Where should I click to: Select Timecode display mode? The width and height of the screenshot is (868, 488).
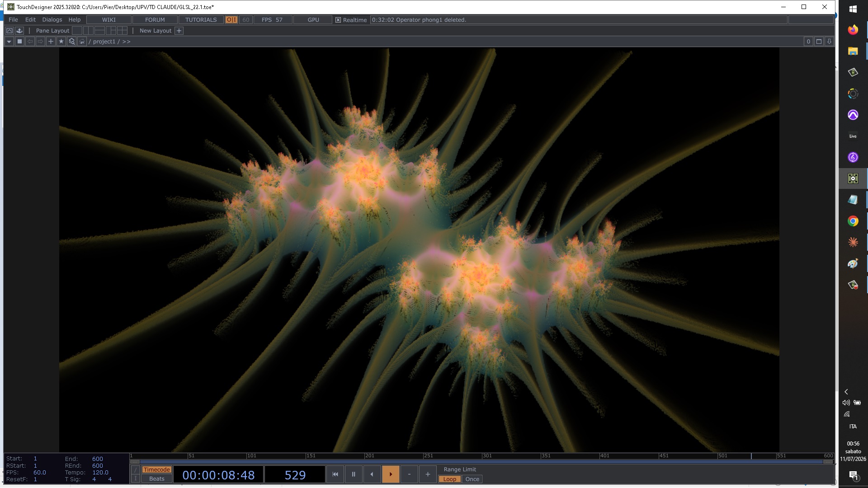coord(156,469)
